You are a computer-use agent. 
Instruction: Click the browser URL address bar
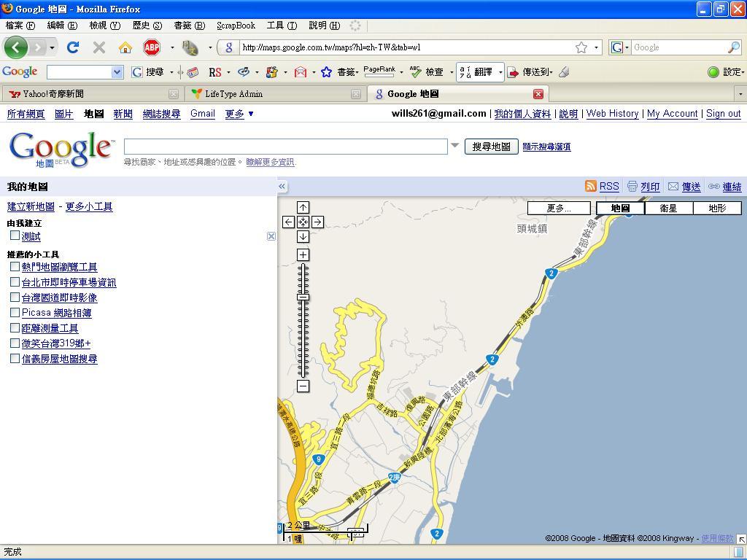point(405,47)
